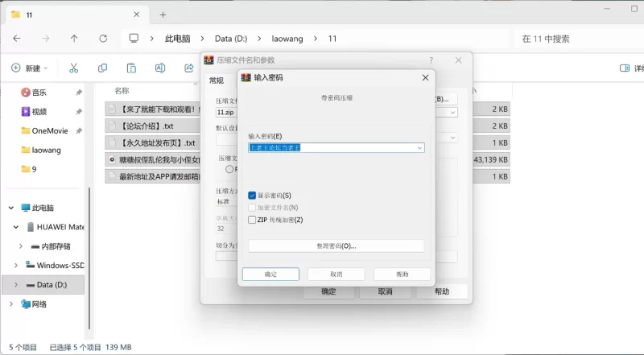Go up one folder with the Up arrow
Image resolution: width=644 pixels, height=355 pixels.
(x=74, y=39)
